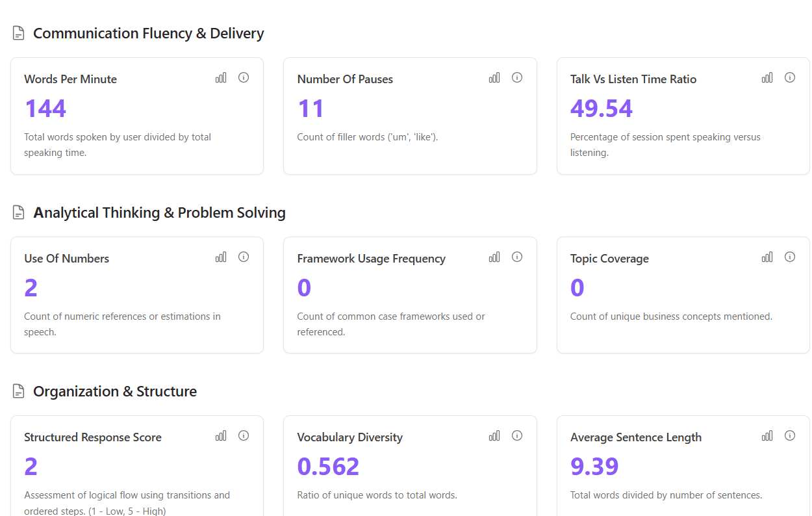Viewport: 812px width, 516px height.
Task: Open the chart icon on Average Sentence Length card
Action: (767, 435)
